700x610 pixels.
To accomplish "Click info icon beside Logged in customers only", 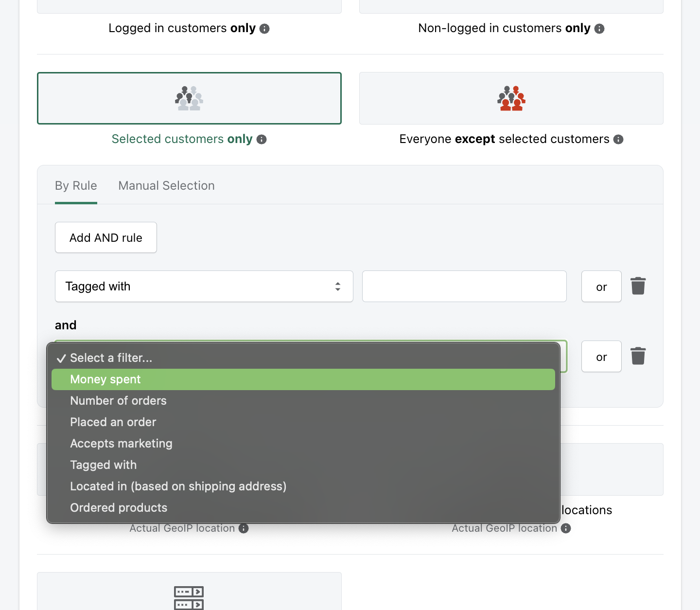I will 264,29.
